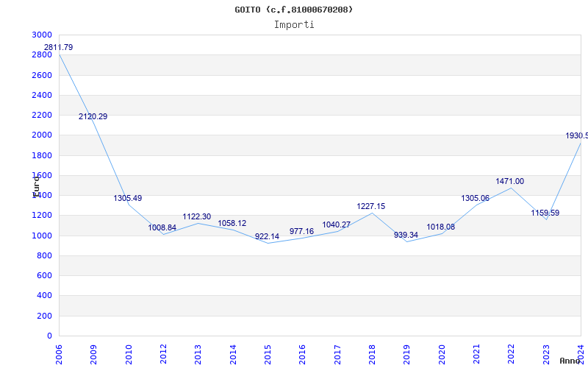Image resolution: width=588 pixels, height=368 pixels.
Task: Select year 2015 on the x-axis
Action: [268, 353]
